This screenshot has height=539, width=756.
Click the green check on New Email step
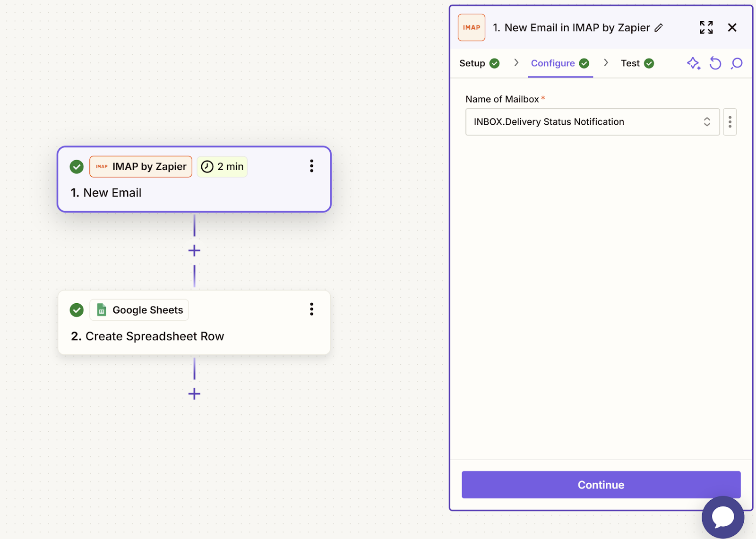77,166
